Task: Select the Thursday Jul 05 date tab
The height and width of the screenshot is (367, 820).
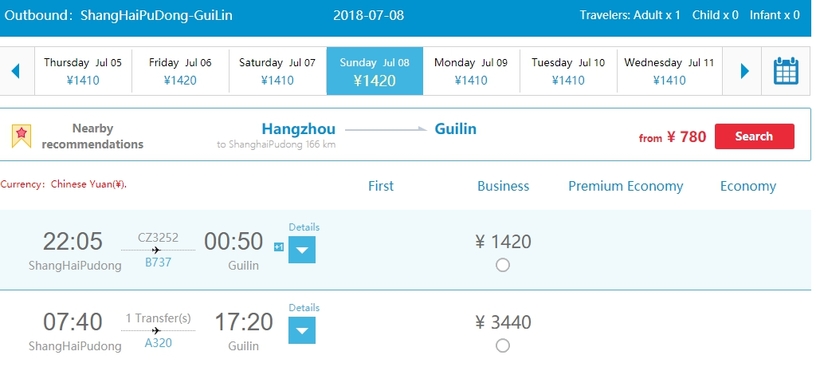Action: pos(83,71)
